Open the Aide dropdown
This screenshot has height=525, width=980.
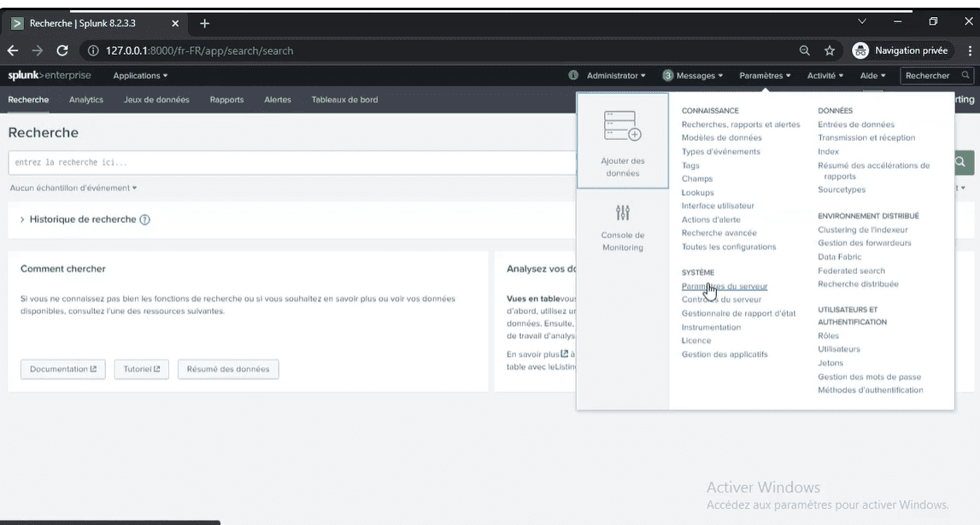click(872, 75)
